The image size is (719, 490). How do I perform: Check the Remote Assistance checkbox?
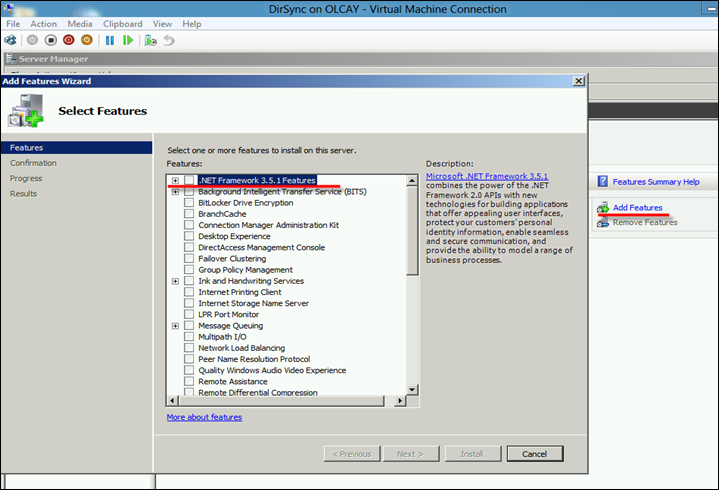point(189,381)
